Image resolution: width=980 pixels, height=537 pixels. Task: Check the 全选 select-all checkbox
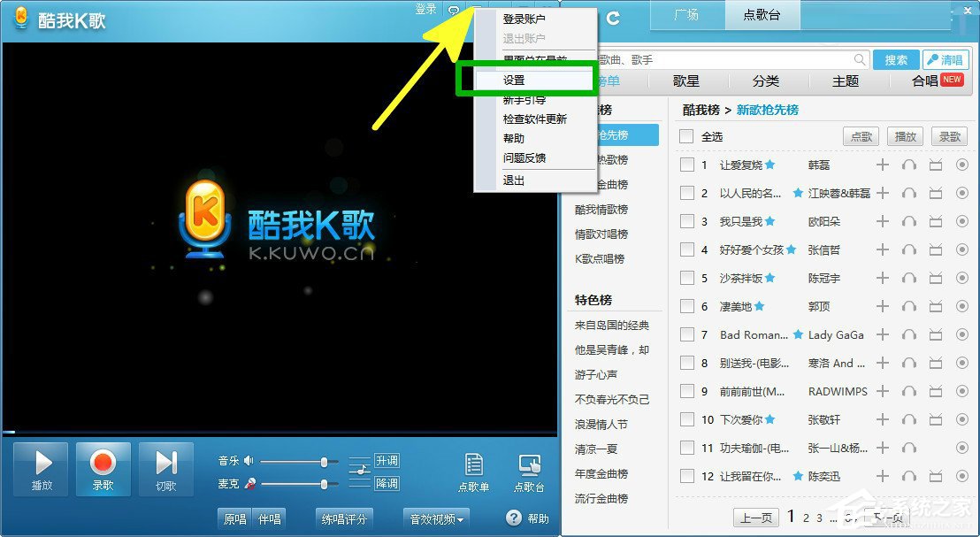click(x=685, y=136)
